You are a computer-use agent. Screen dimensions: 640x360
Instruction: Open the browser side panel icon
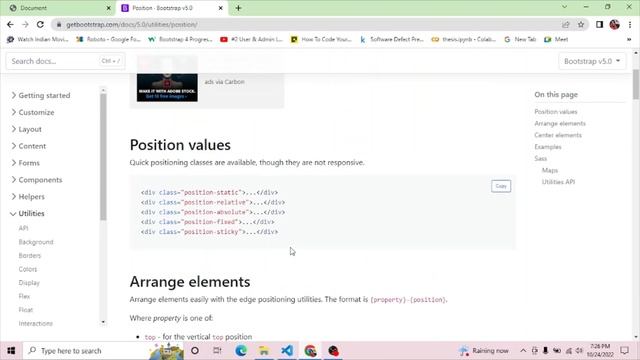pyautogui.click(x=599, y=24)
